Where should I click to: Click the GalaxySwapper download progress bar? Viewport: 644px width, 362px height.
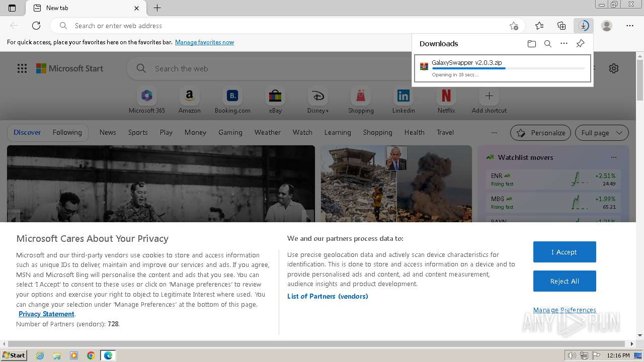pyautogui.click(x=508, y=68)
